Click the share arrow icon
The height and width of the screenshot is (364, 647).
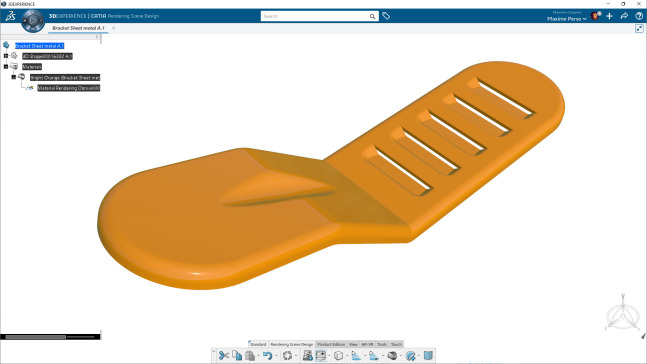[x=624, y=16]
